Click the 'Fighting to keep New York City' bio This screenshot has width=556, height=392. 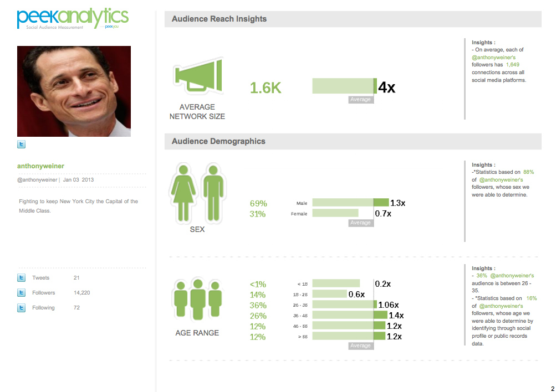click(x=78, y=206)
